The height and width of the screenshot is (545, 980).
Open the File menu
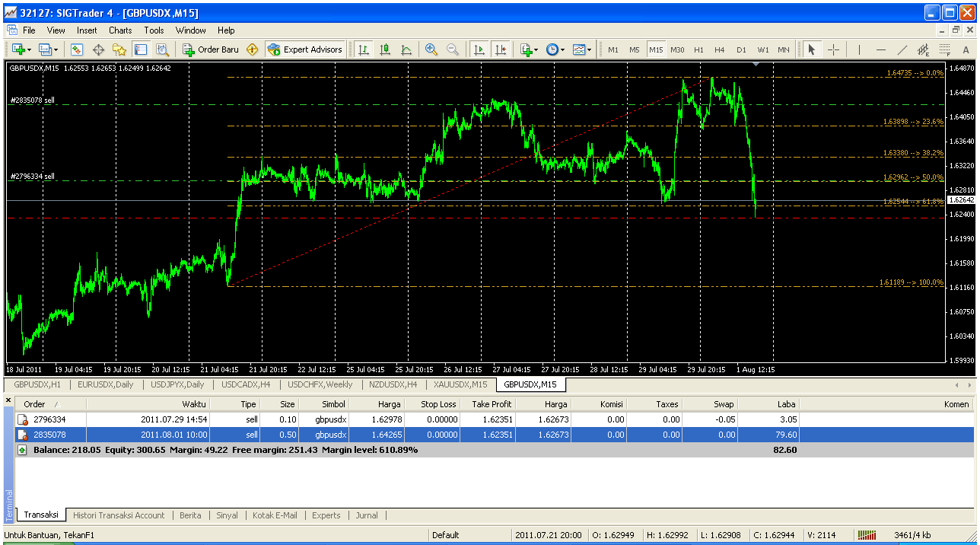click(x=29, y=30)
